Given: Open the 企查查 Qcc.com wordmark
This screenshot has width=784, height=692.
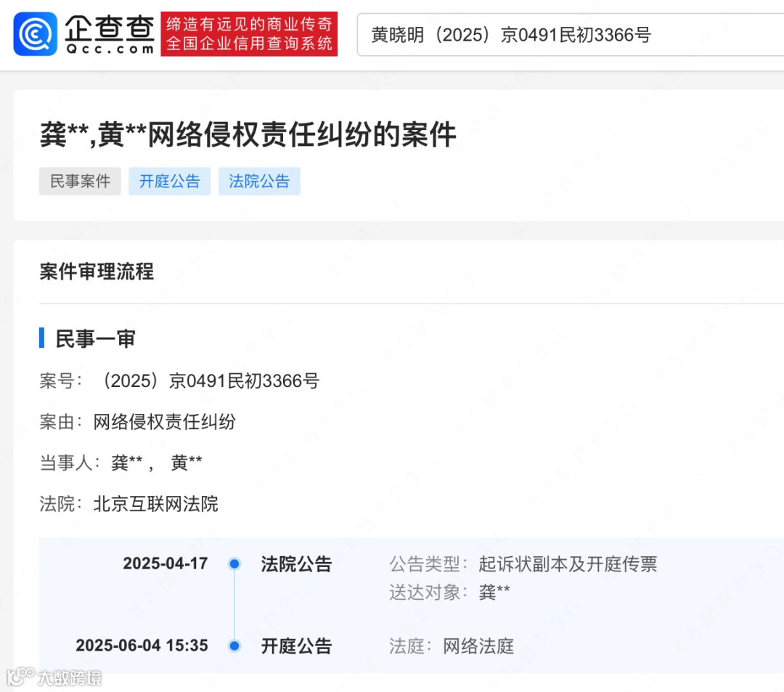Looking at the screenshot, I should [x=110, y=35].
